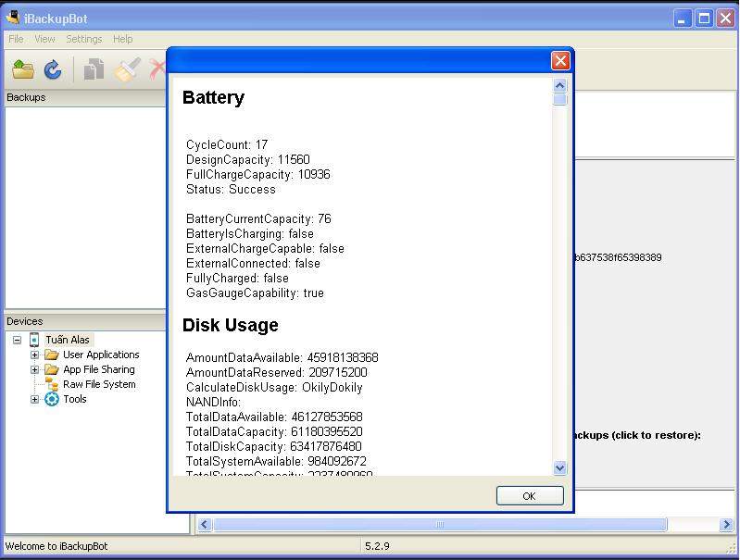Click the App File Sharing folder icon
Image resolution: width=740 pixels, height=560 pixels.
pos(52,369)
